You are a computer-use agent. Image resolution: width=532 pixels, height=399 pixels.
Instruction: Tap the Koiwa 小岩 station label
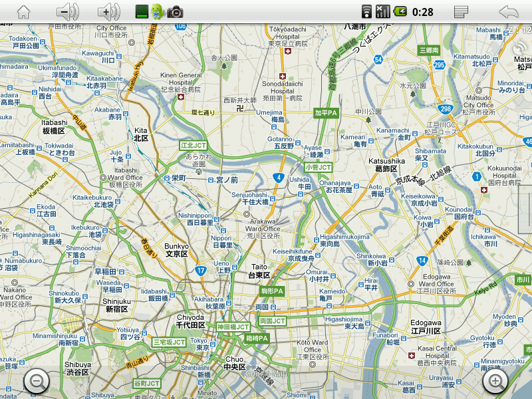[x=423, y=221]
